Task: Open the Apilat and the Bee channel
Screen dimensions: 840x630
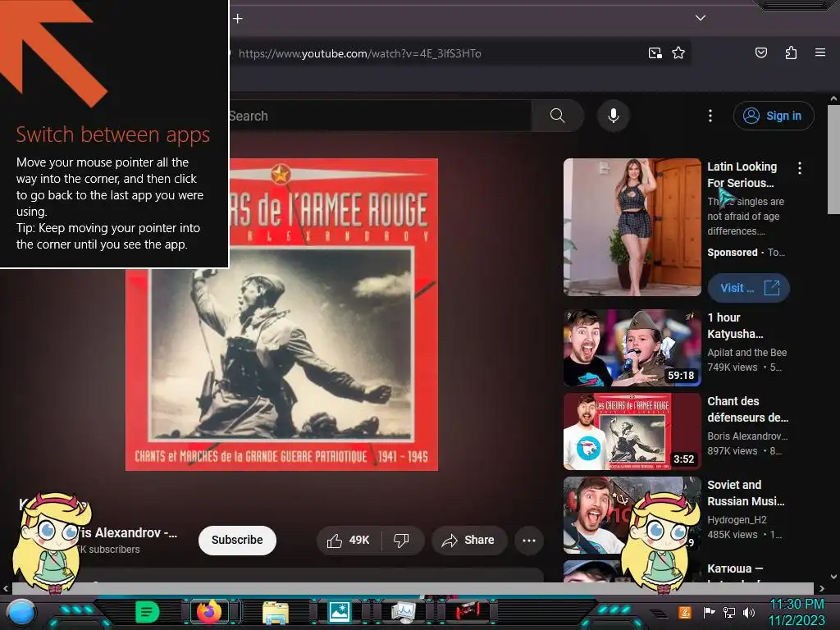Action: [746, 353]
